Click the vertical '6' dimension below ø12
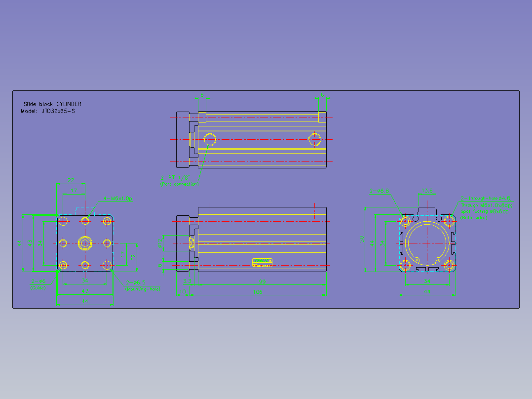 click(x=160, y=265)
